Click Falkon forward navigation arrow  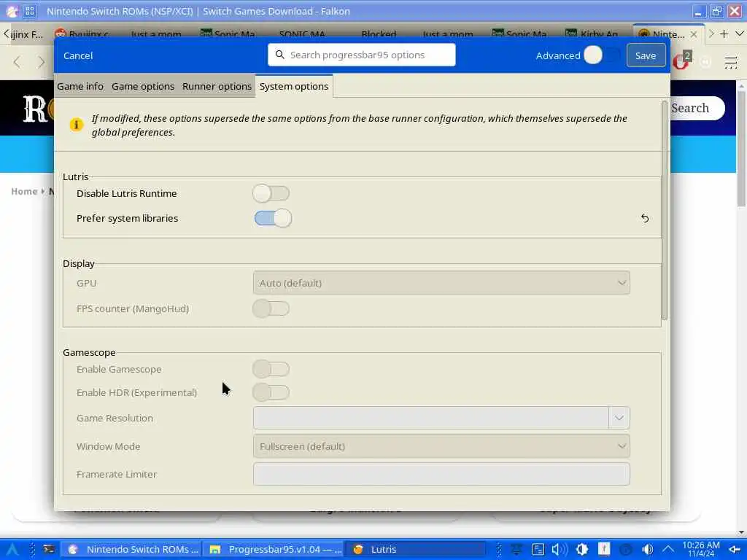(x=42, y=62)
